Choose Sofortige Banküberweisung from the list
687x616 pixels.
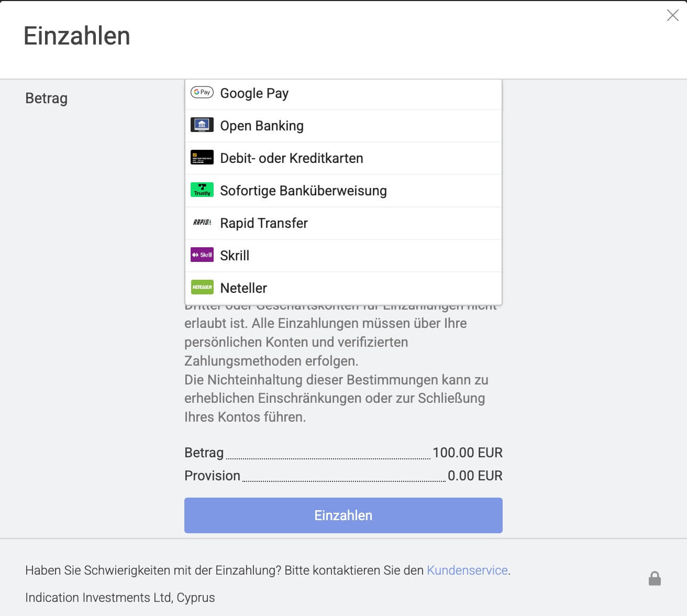[x=304, y=191]
